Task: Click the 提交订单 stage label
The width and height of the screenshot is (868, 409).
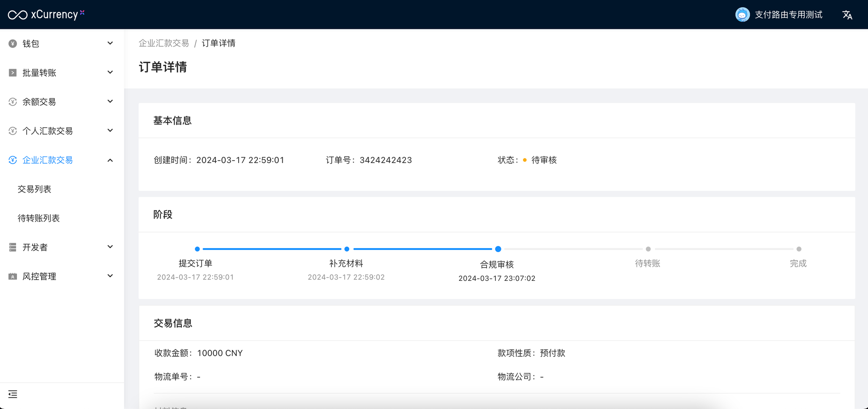Action: click(x=195, y=263)
